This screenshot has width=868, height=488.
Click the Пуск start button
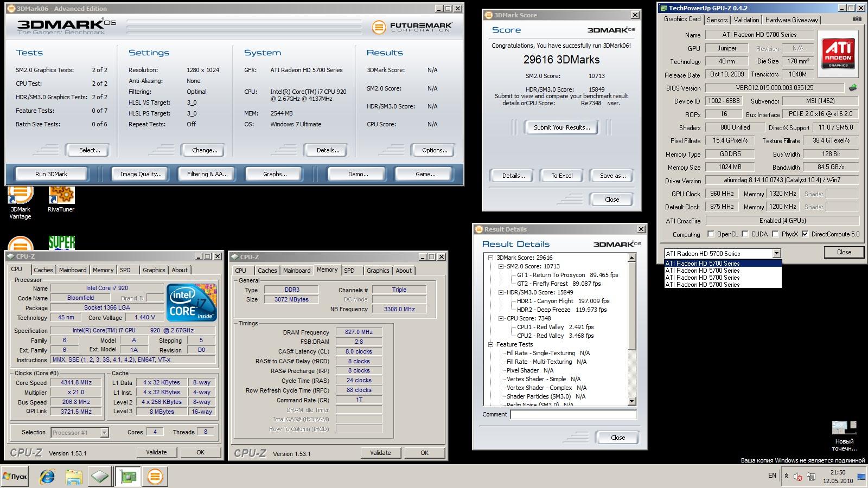point(15,477)
